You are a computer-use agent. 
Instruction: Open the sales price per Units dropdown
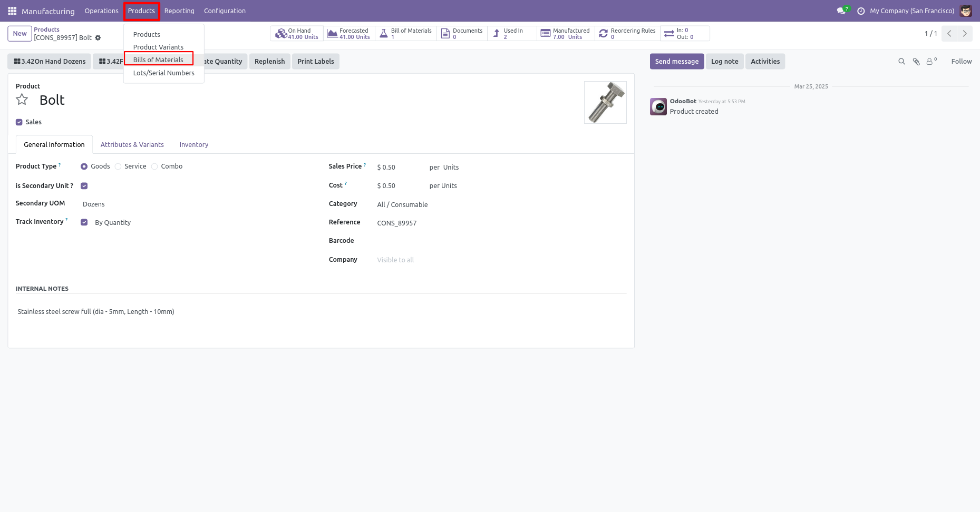point(451,167)
